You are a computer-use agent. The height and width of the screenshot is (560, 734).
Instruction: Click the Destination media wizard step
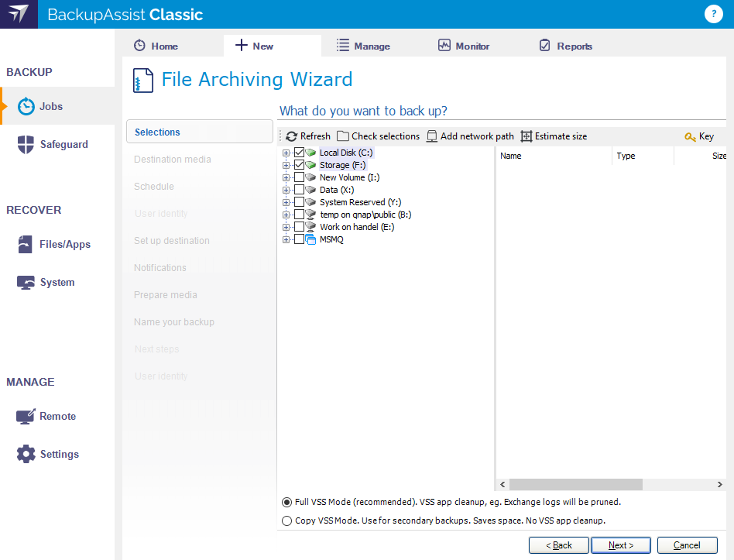[x=172, y=160]
